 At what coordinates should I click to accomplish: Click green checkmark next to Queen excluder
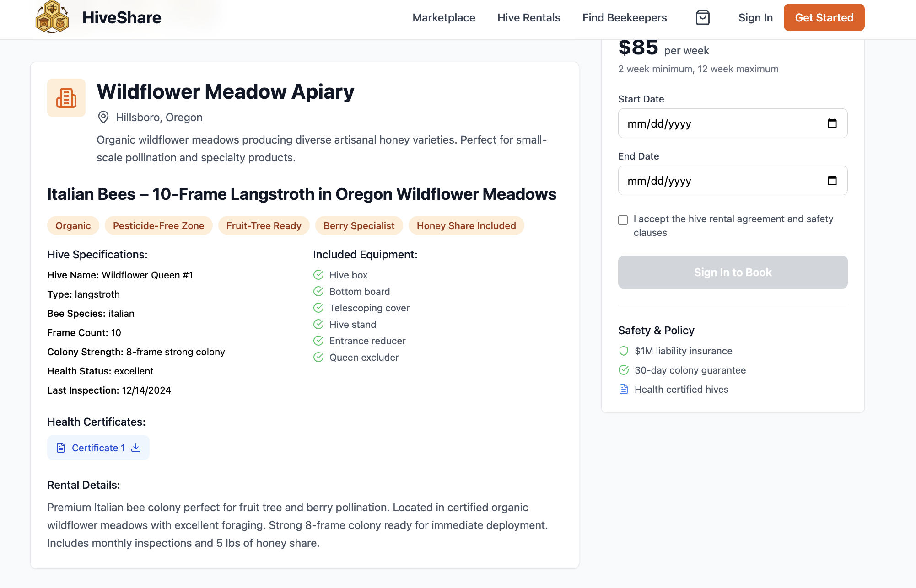pyautogui.click(x=318, y=357)
